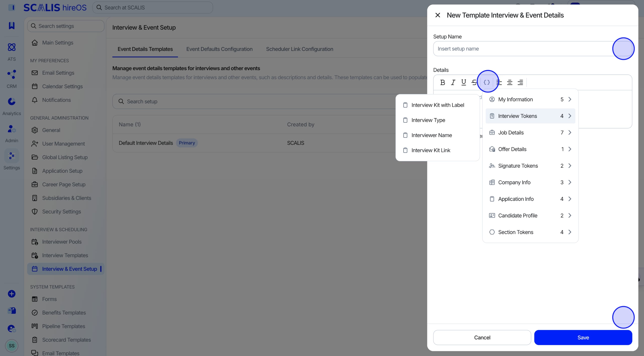Open Calendar Settings
644x356 pixels.
pos(66,86)
